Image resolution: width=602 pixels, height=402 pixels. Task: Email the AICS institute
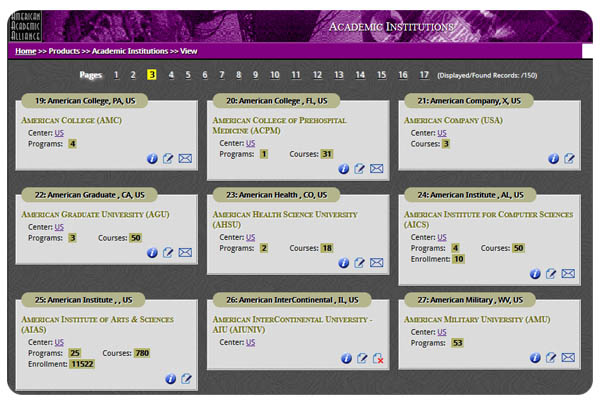[568, 273]
